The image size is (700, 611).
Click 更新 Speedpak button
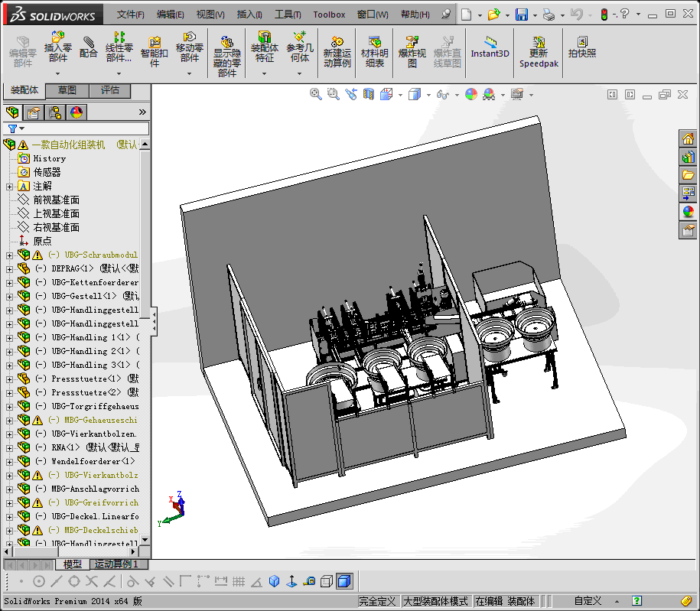point(539,51)
